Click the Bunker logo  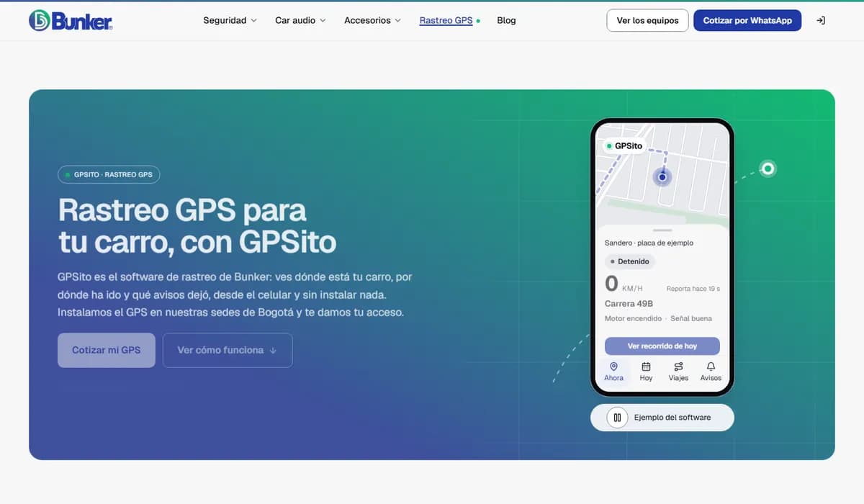71,20
